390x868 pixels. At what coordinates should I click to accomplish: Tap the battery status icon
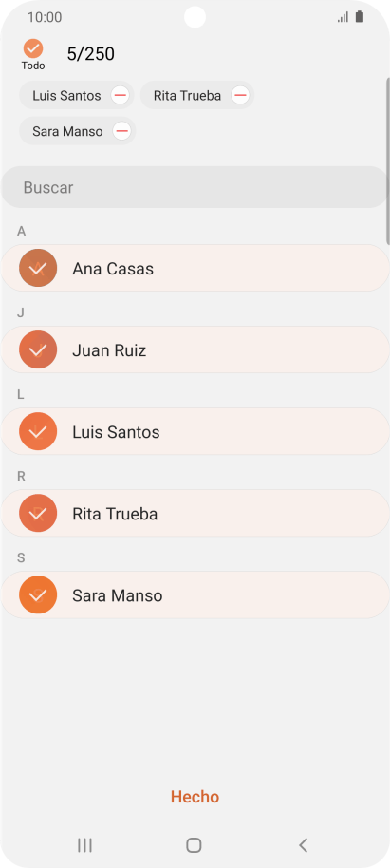coord(360,17)
